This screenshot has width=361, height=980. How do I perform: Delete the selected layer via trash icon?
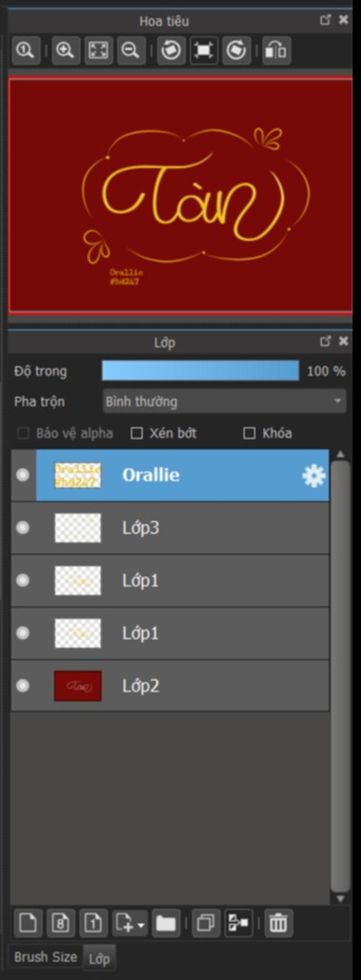pos(278,922)
